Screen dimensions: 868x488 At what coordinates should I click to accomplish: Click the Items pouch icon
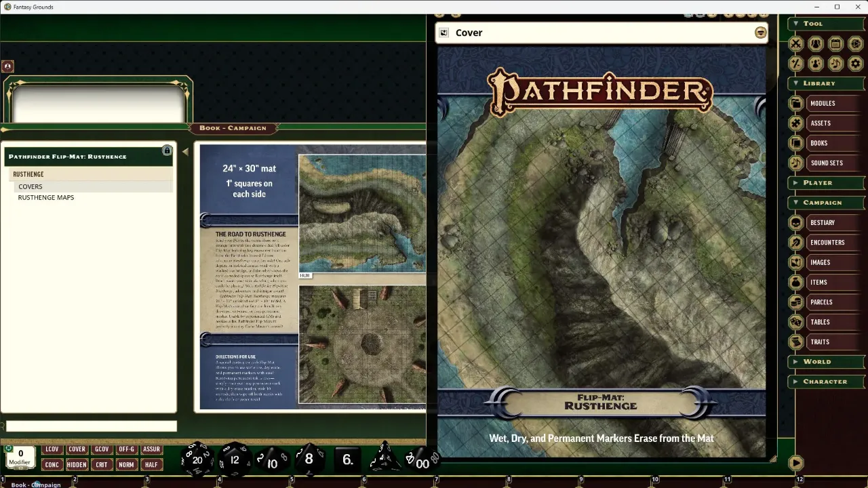click(796, 283)
